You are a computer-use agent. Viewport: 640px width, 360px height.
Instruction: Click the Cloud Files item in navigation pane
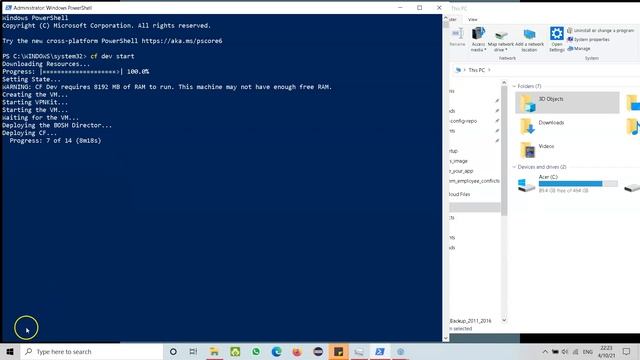[x=460, y=195]
